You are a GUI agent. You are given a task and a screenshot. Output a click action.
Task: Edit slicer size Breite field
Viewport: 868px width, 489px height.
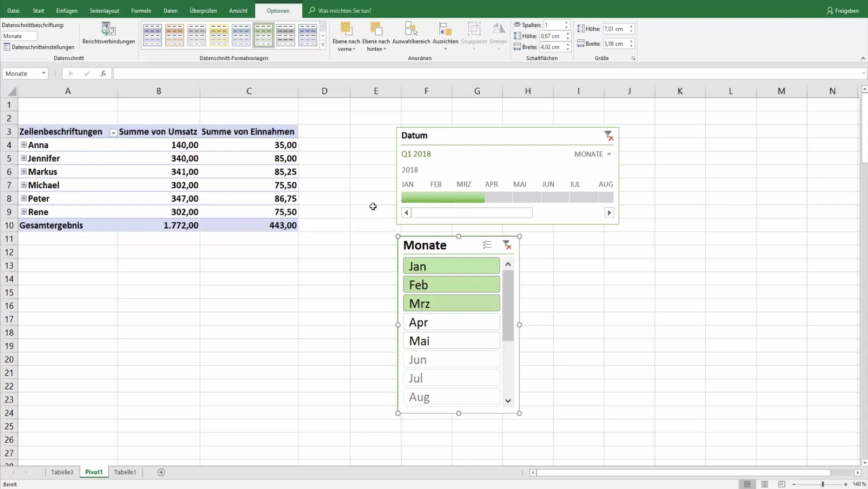pyautogui.click(x=615, y=44)
